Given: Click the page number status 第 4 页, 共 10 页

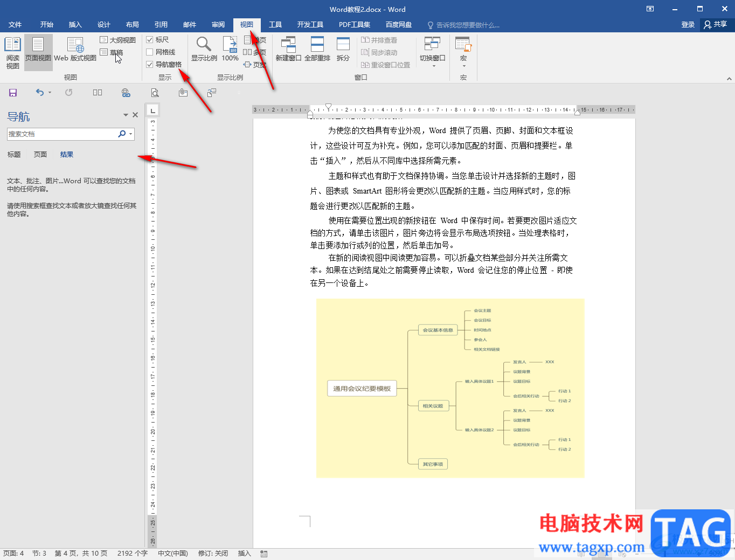Looking at the screenshot, I should click(x=81, y=554).
